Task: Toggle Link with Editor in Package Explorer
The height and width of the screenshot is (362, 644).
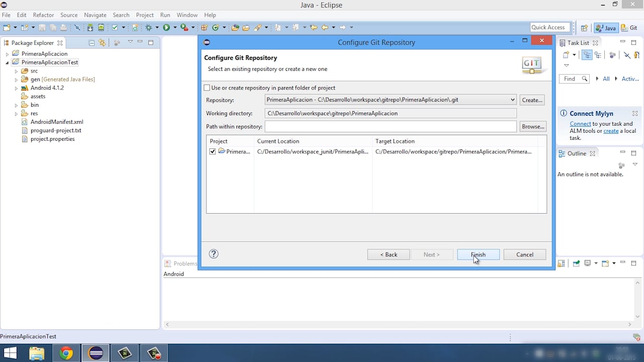Action: point(102,43)
